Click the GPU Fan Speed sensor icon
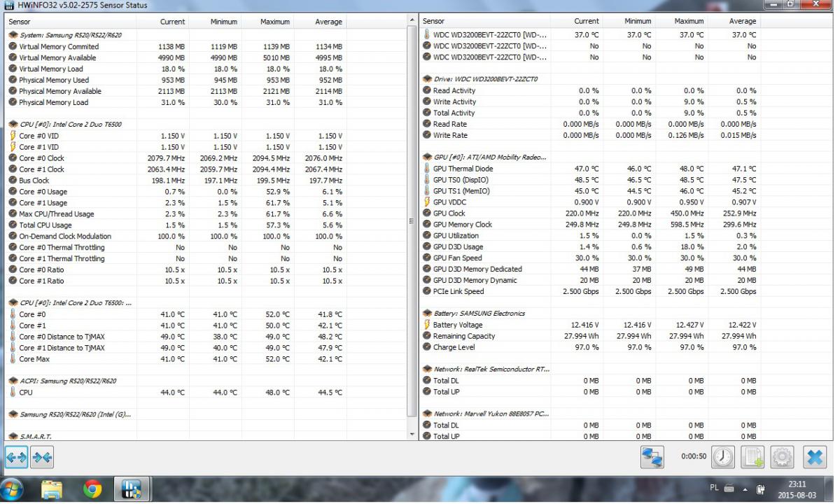 click(x=427, y=258)
